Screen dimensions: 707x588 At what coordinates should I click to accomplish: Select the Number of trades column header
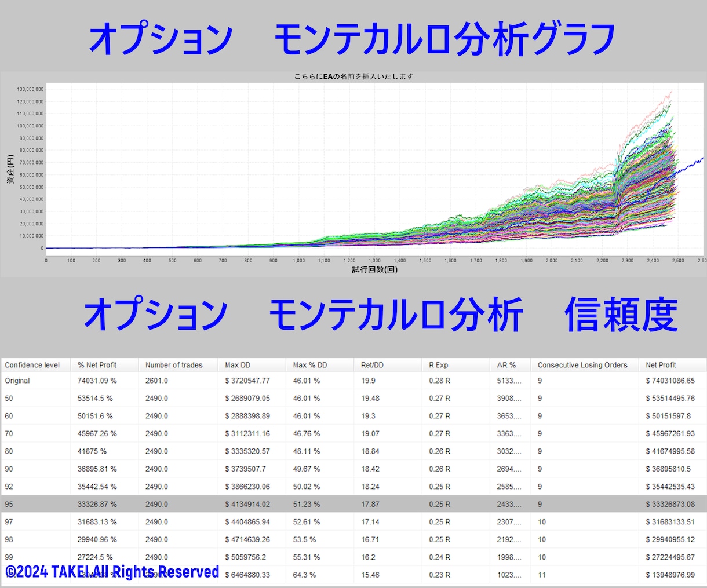click(x=178, y=365)
